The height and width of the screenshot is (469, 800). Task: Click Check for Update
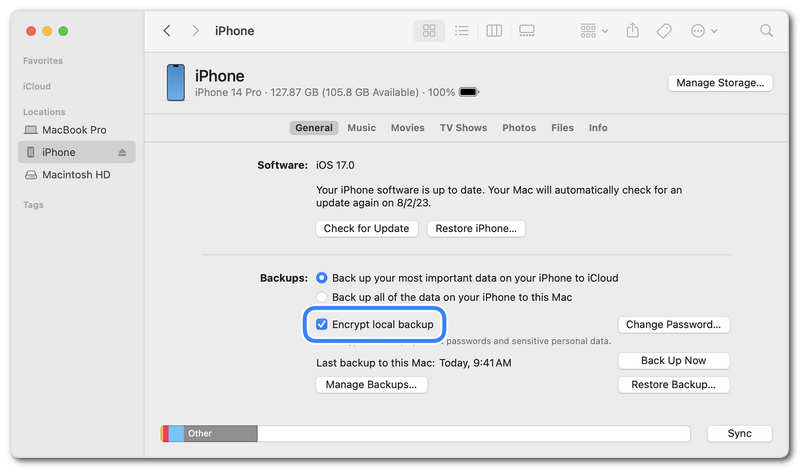click(366, 229)
